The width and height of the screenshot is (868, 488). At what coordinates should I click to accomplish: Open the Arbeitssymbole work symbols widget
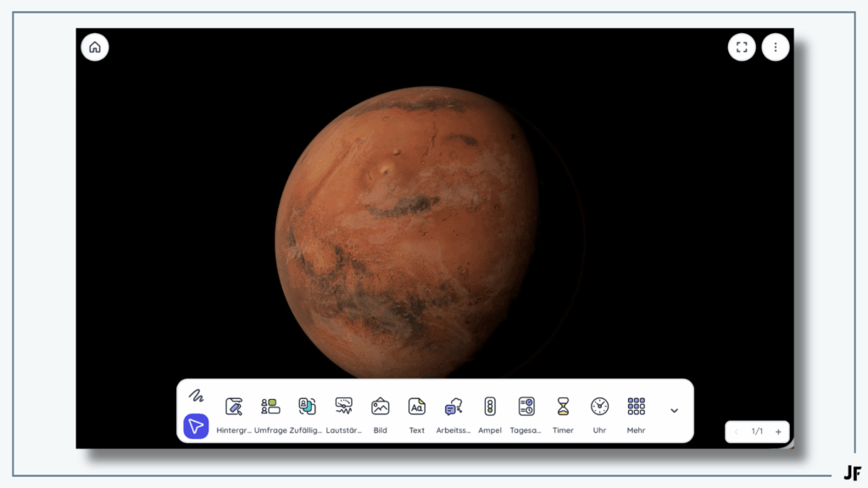(x=453, y=412)
